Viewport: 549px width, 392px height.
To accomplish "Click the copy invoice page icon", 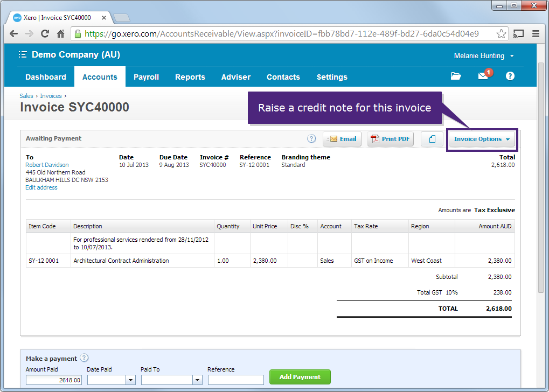I will 432,138.
